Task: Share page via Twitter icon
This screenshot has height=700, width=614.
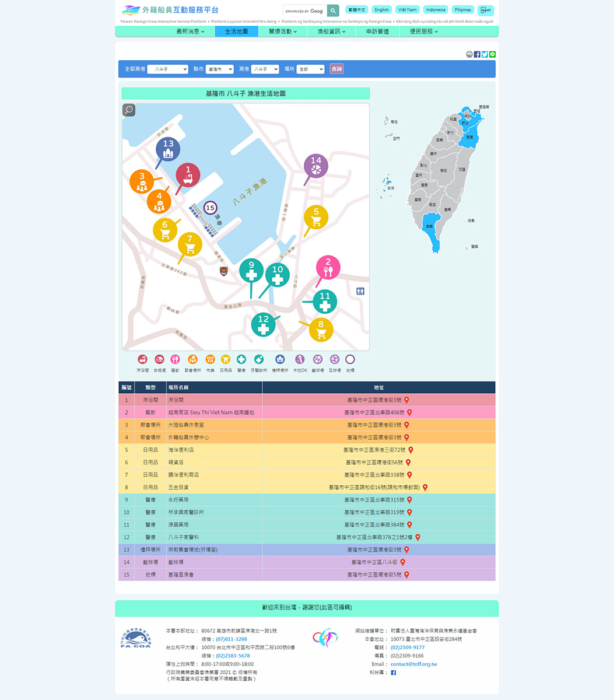Action: click(x=485, y=54)
